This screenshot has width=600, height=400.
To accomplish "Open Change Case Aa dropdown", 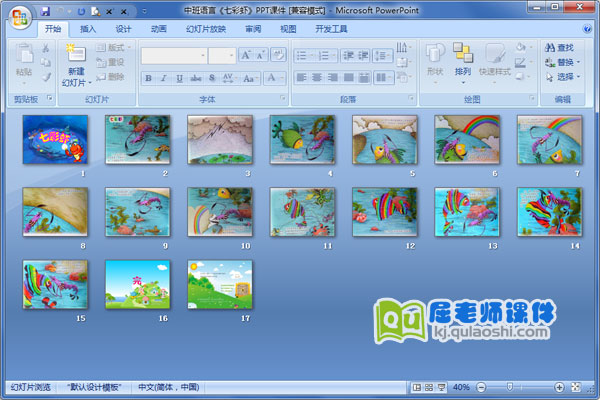I will click(x=250, y=78).
